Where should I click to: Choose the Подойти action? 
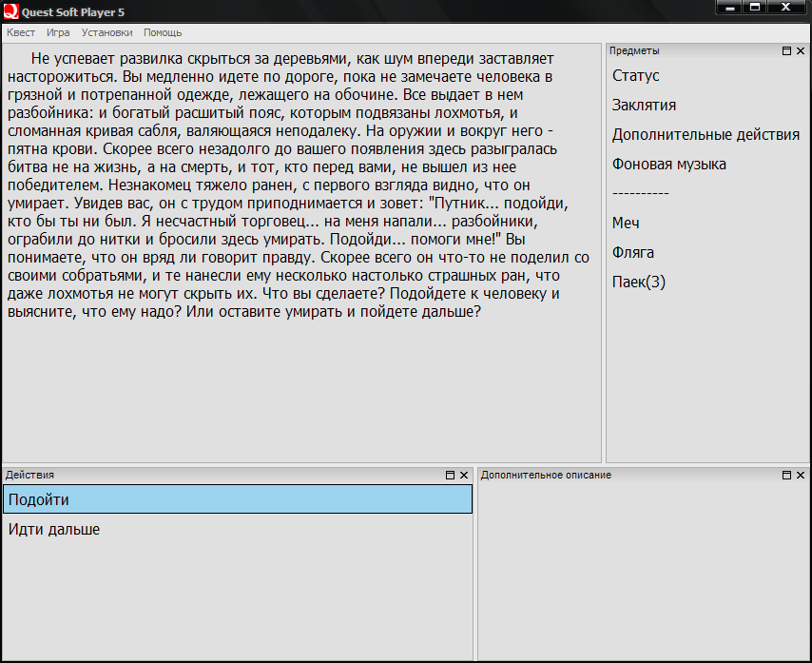coord(238,499)
